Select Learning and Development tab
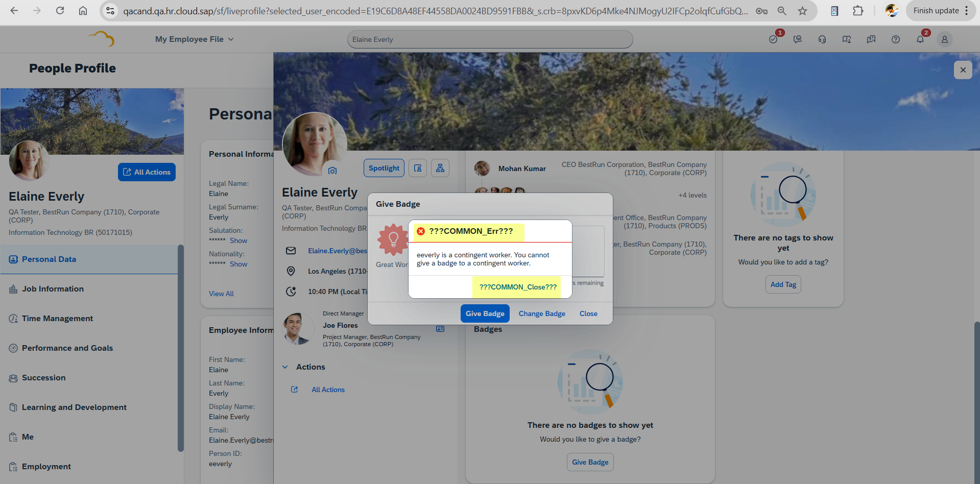 click(x=89, y=407)
